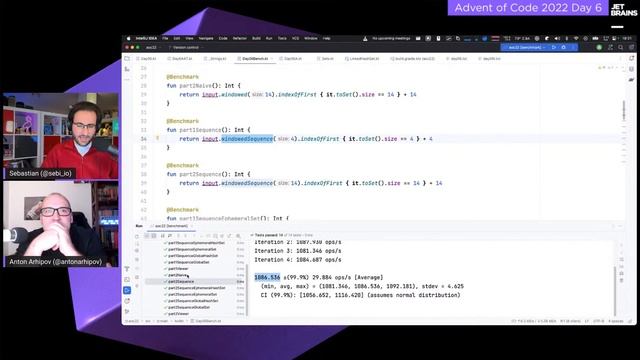Close the Day06Bench.kt tab
This screenshot has height=360, width=640.
tap(272, 59)
